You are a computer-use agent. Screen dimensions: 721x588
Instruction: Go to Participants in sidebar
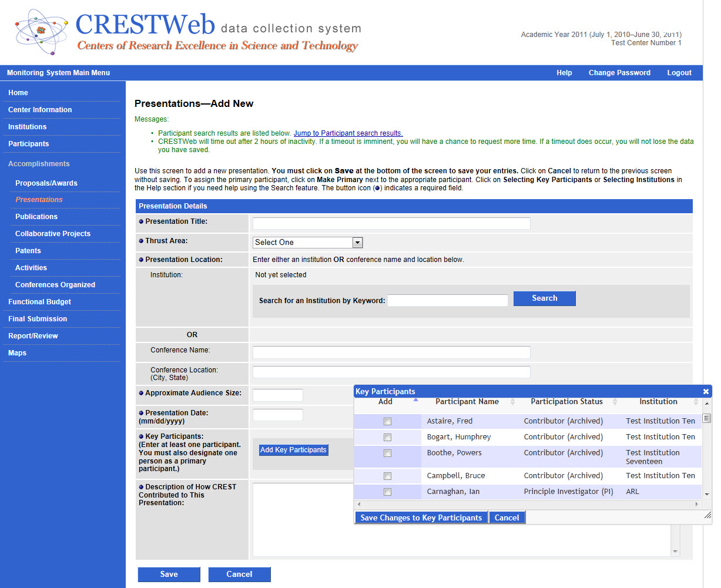[28, 144]
